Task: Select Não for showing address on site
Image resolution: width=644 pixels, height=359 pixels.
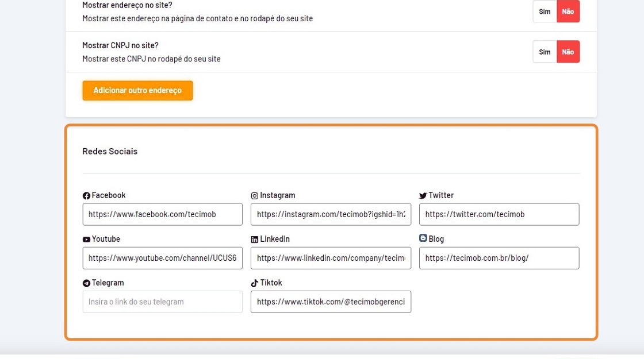Action: pyautogui.click(x=568, y=11)
